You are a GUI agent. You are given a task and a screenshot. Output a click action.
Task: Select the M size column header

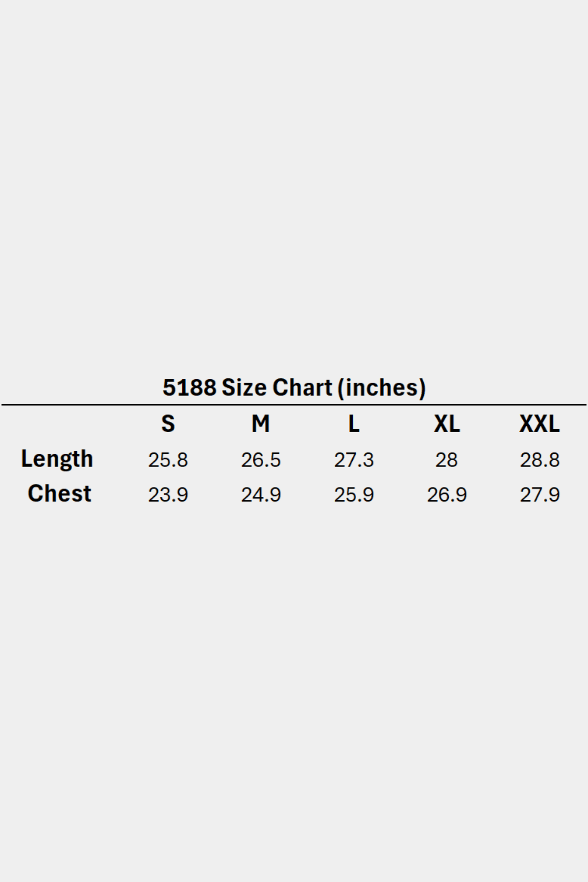pyautogui.click(x=261, y=424)
